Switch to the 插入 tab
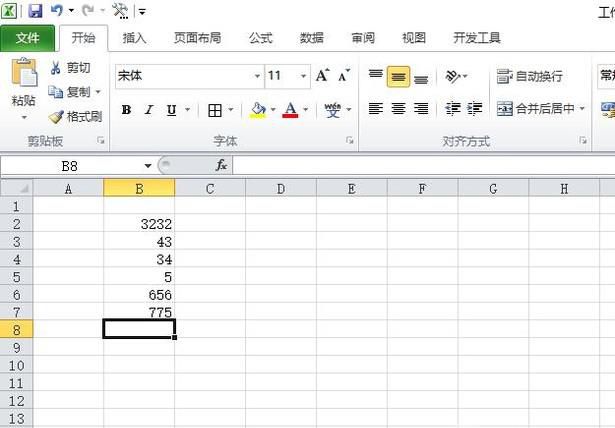This screenshot has height=428, width=615. click(x=134, y=38)
